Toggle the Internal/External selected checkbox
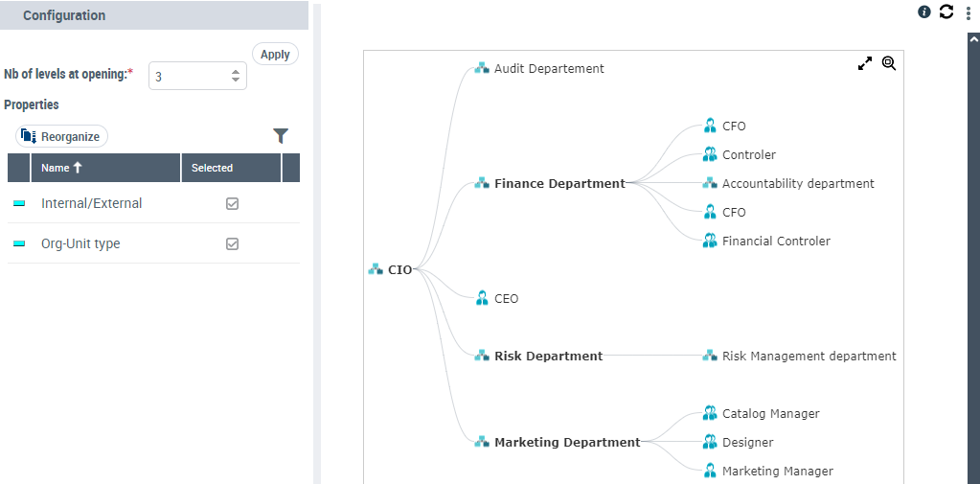Screen dimensions: 980x484 [232, 203]
